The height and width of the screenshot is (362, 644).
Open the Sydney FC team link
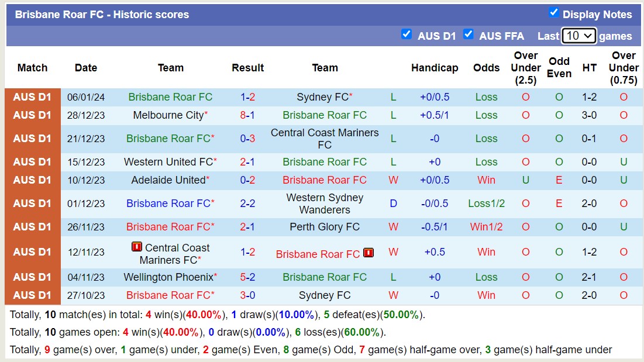(322, 97)
